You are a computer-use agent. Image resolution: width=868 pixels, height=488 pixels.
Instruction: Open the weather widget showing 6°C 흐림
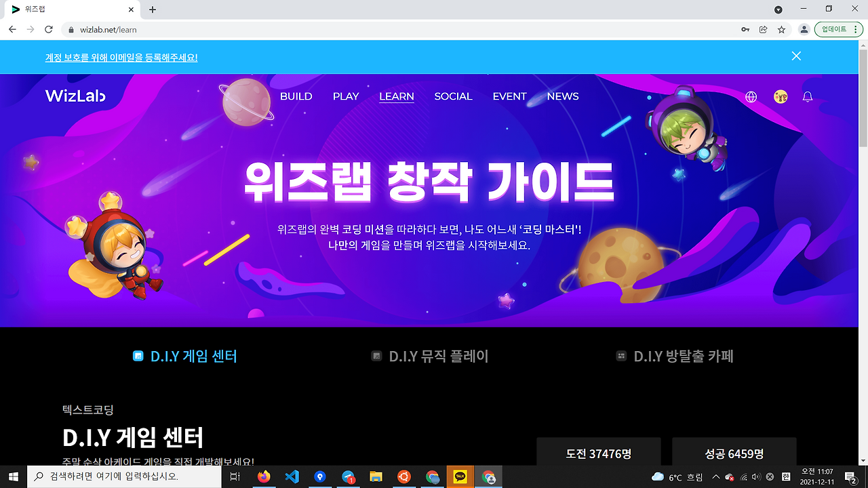click(x=677, y=477)
